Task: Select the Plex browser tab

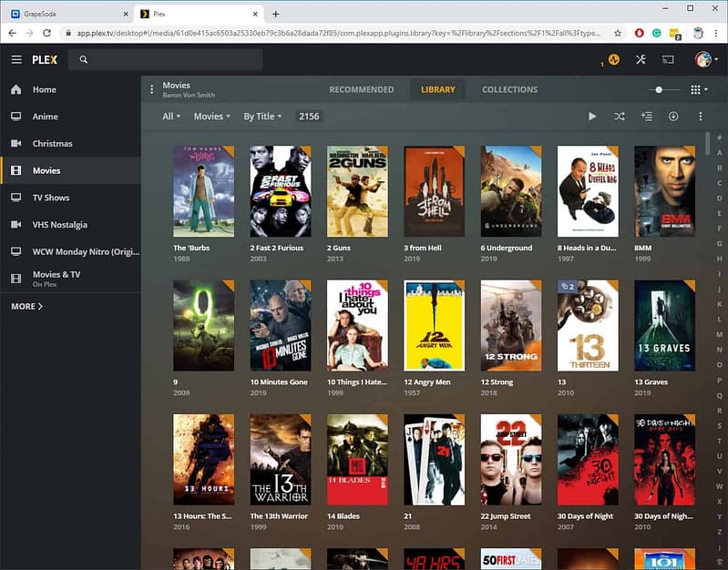Action: click(200, 14)
